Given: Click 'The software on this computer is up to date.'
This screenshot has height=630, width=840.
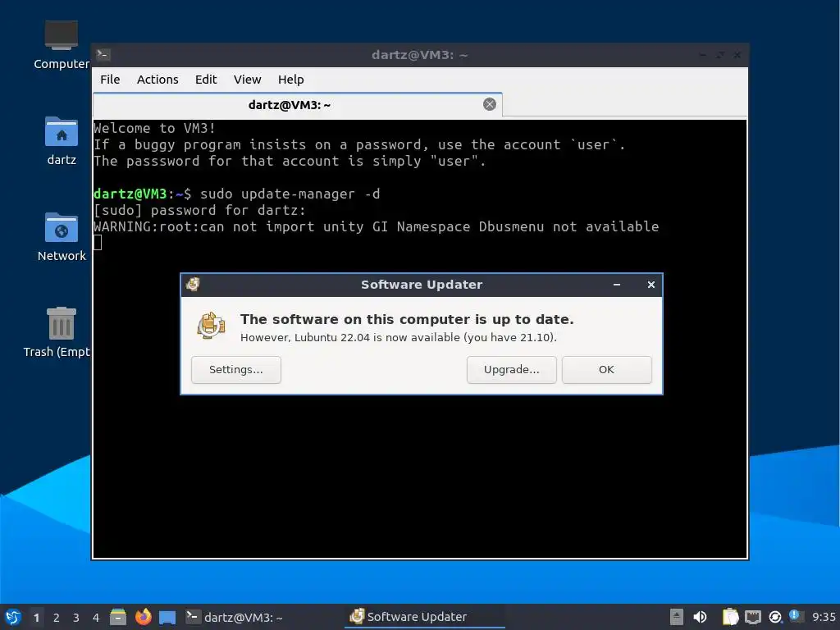Looking at the screenshot, I should coord(407,319).
